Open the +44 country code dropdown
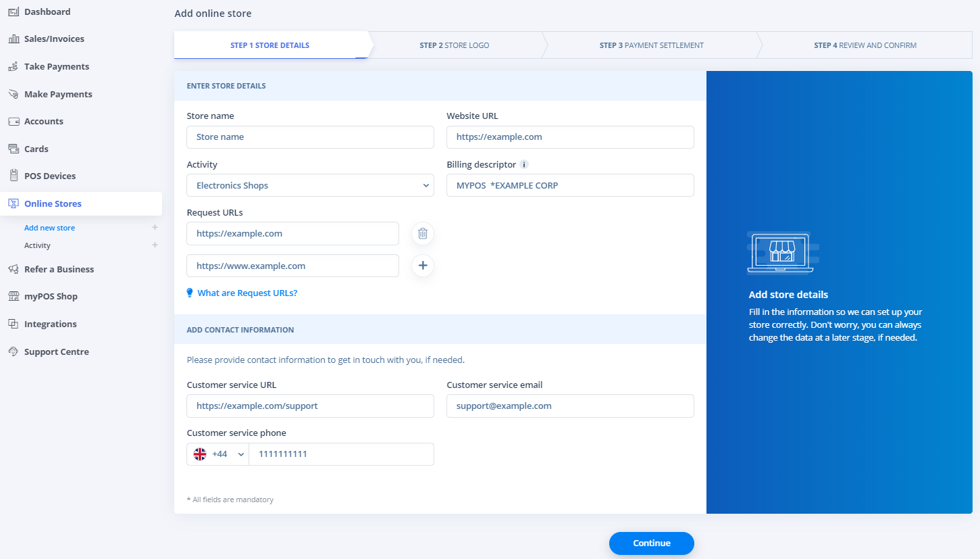This screenshot has height=559, width=980. 218,454
